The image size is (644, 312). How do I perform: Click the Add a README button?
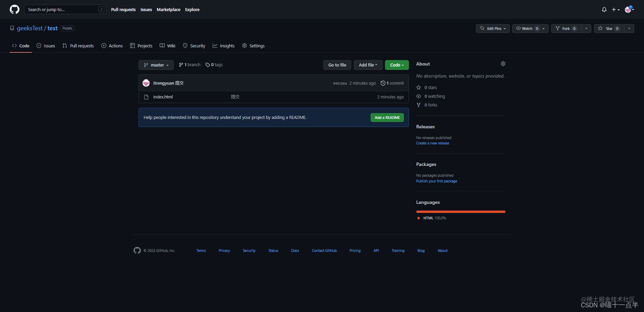click(x=387, y=118)
